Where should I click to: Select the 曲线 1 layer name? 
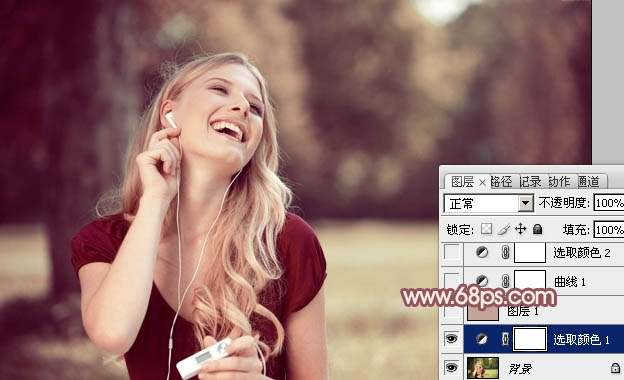pos(570,282)
